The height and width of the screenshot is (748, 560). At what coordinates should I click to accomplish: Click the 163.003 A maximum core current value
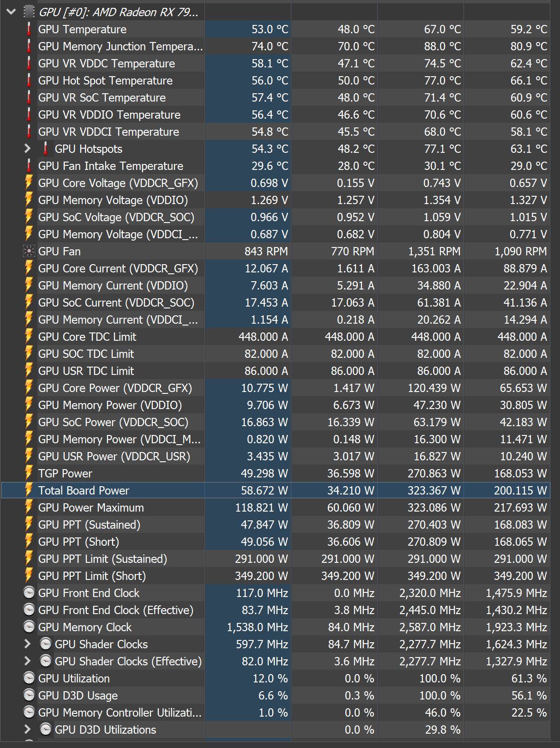click(x=436, y=268)
